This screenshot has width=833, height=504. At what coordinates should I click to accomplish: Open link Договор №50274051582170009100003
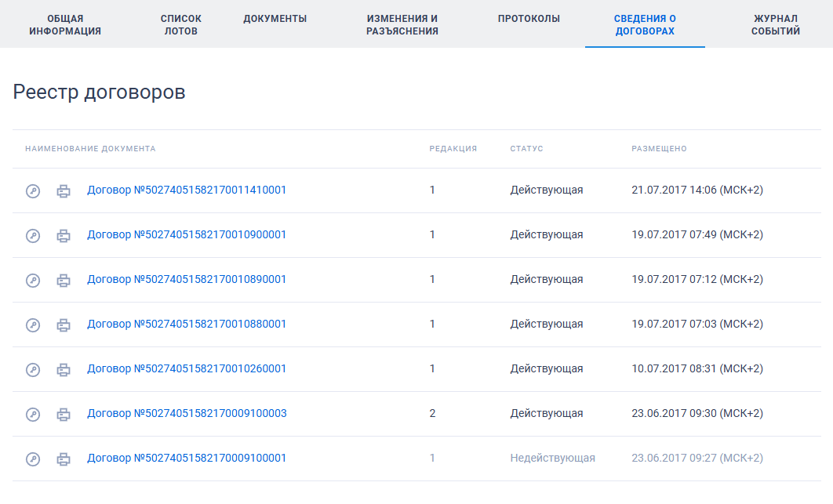pos(187,413)
